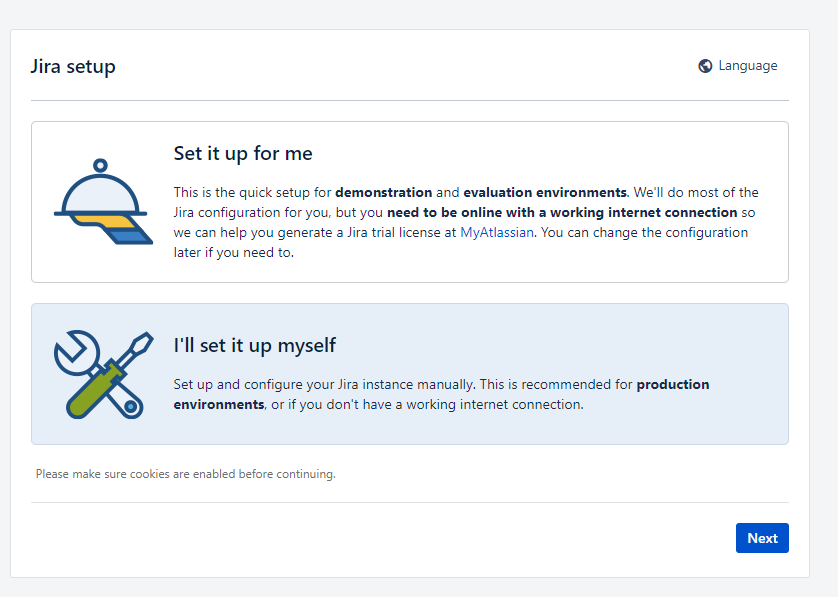Click the serving dish cloche icon

coord(103,201)
